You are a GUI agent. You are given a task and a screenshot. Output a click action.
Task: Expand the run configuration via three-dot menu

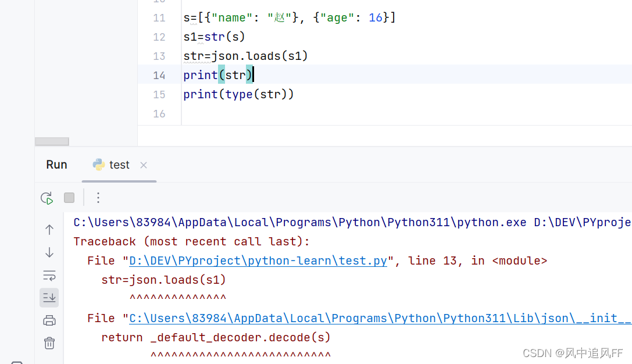coord(98,198)
